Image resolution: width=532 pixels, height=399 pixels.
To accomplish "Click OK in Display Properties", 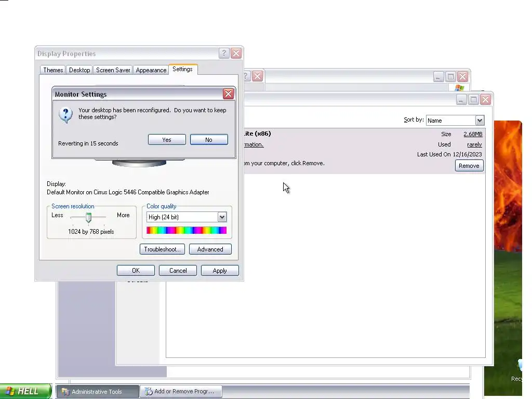I will click(136, 270).
